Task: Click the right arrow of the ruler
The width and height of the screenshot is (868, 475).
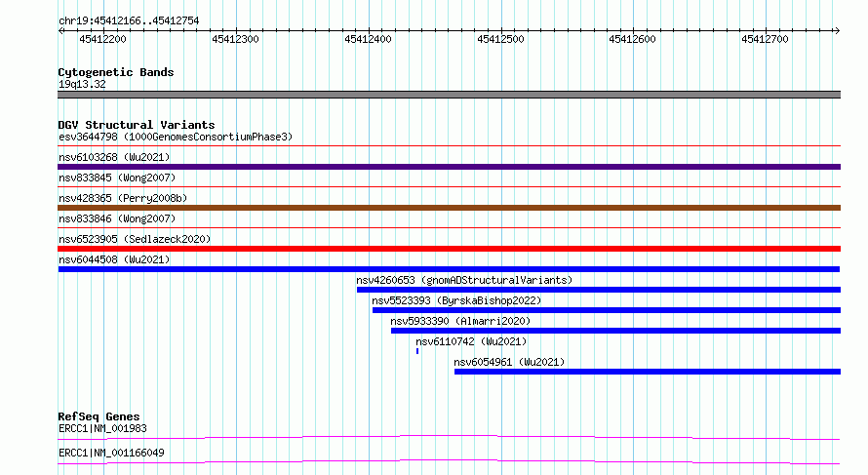Action: [x=837, y=30]
